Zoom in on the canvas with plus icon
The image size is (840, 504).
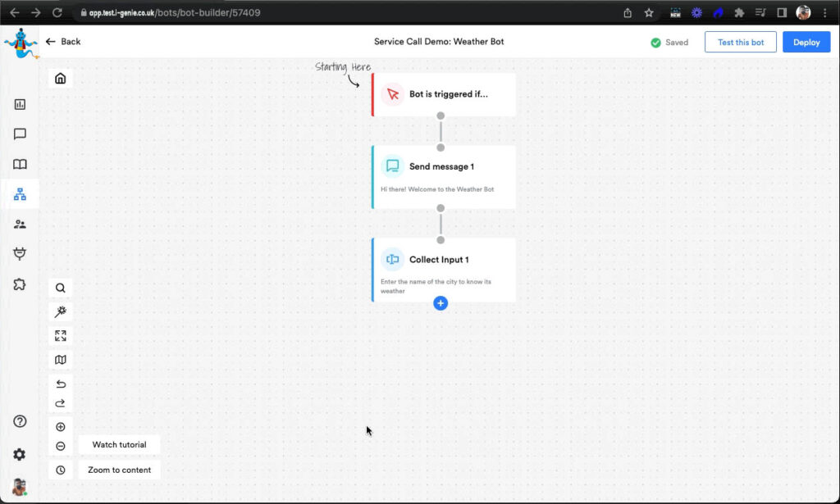pos(61,427)
